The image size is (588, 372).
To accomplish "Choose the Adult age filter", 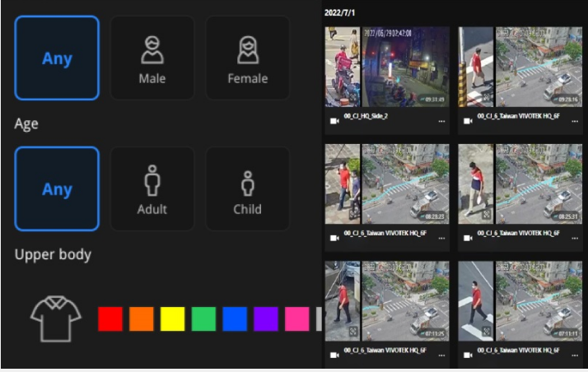I will [x=152, y=188].
